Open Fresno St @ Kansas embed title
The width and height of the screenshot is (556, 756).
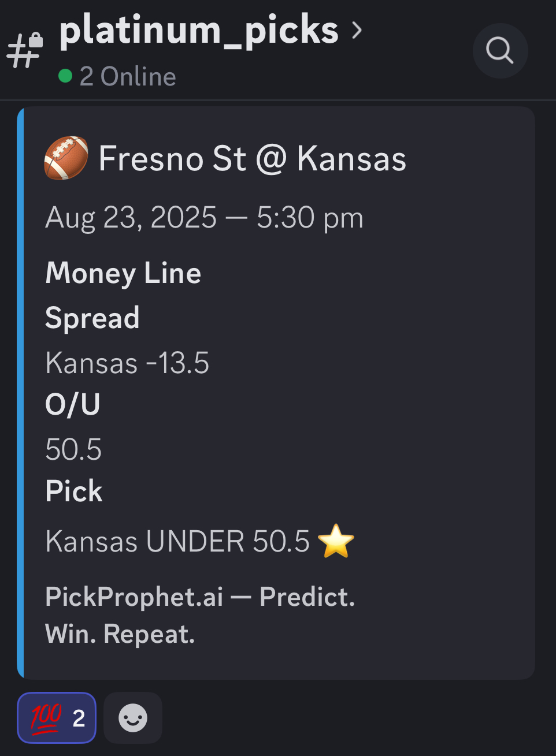pos(253,158)
